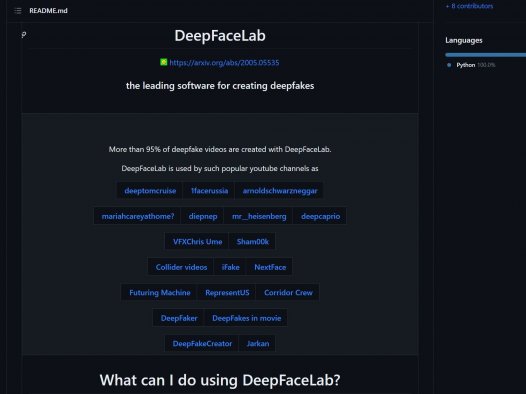Click 'the leading software for creating deepfakes'
This screenshot has width=526, height=394.
220,86
